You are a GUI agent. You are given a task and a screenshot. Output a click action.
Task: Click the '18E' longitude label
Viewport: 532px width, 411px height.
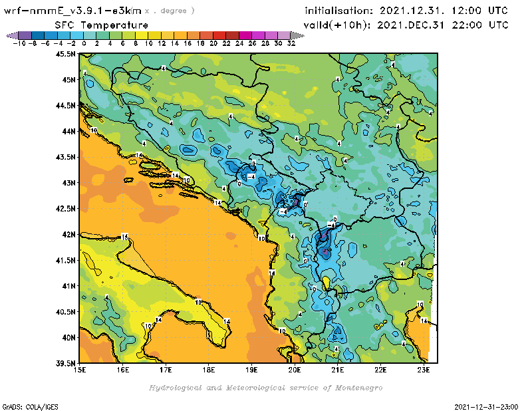[x=209, y=370]
